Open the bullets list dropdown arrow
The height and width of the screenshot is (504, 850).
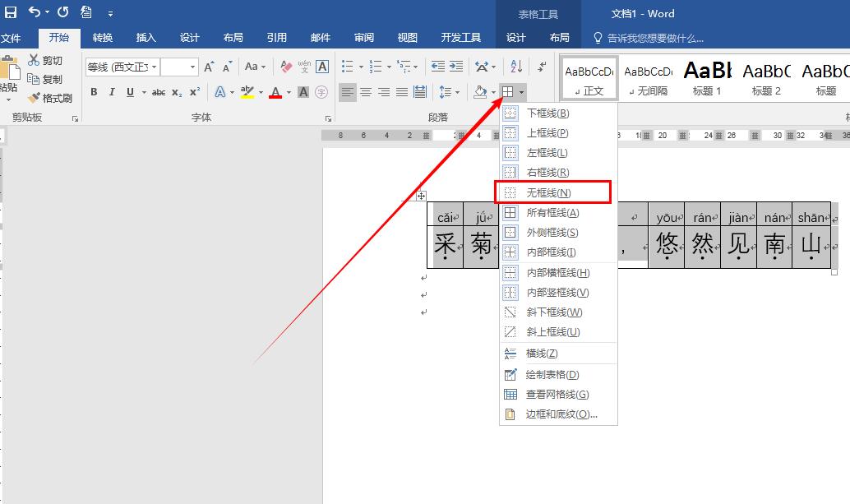pyautogui.click(x=361, y=67)
